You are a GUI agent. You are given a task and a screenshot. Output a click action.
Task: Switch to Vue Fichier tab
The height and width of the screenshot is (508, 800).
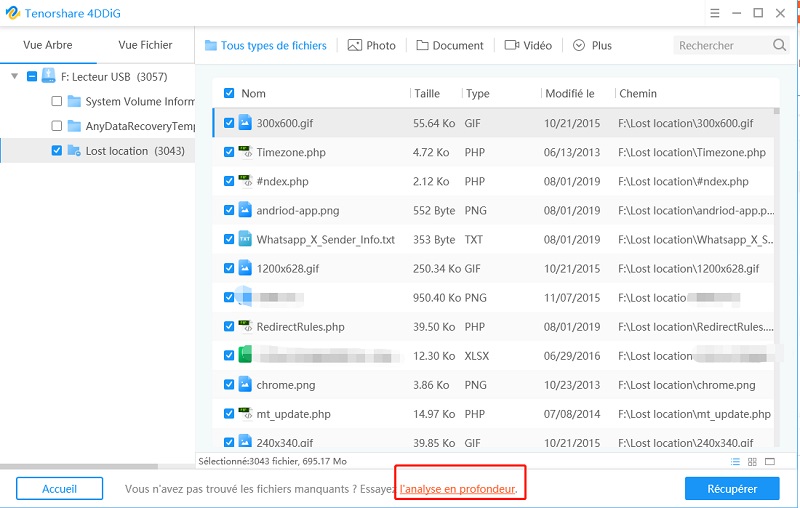click(145, 45)
